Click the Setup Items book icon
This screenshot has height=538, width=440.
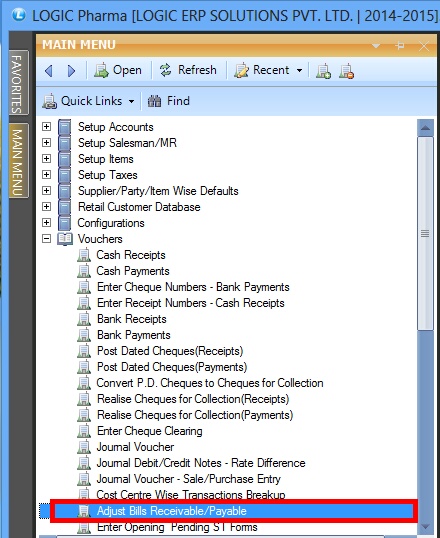coord(65,159)
